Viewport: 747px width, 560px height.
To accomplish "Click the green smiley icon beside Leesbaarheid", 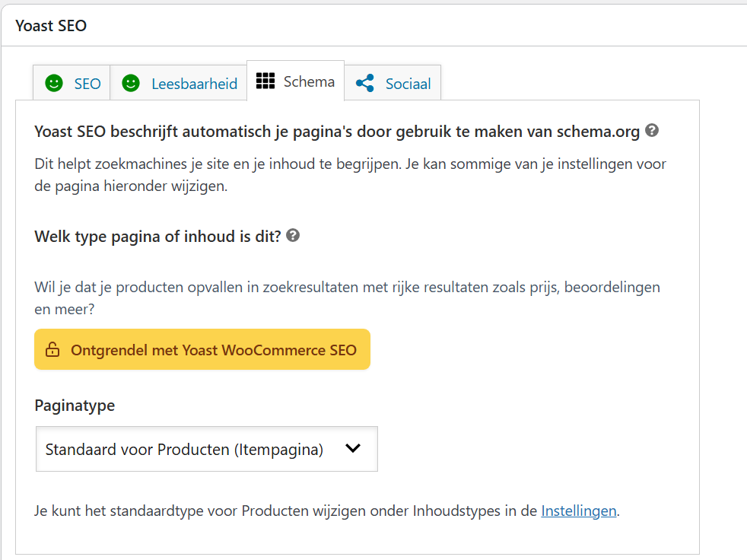I will click(131, 83).
